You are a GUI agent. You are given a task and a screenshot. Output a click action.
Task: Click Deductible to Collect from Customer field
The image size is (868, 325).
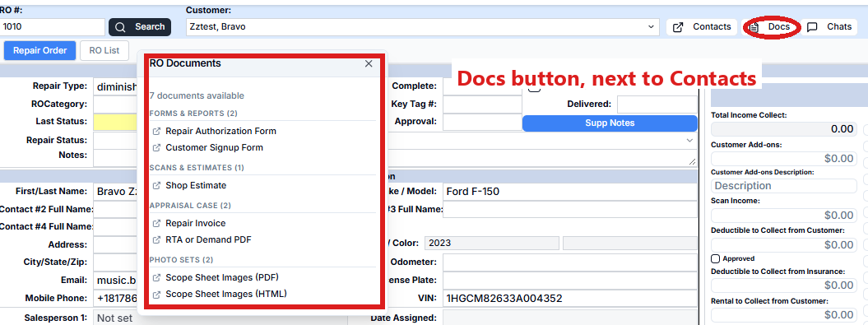coord(784,244)
